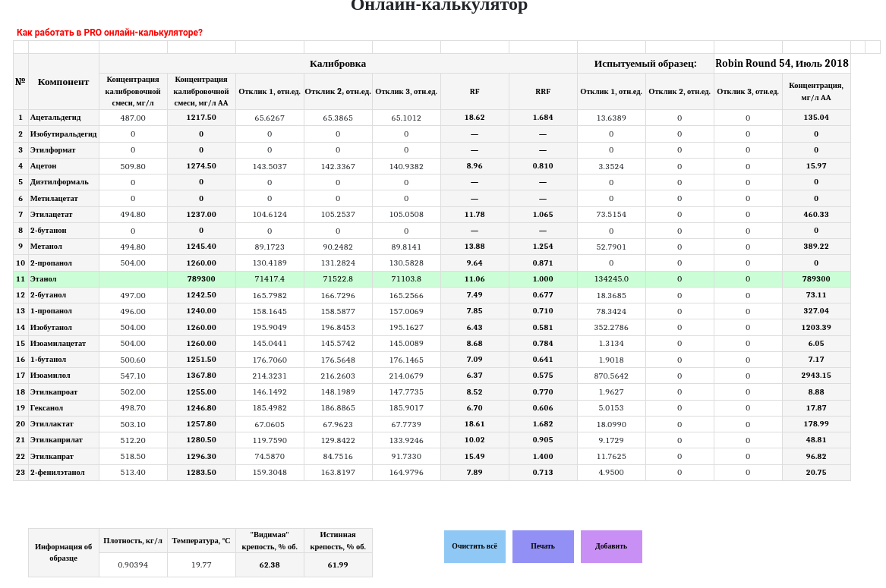Click the Этанол sample response 134245.0

pyautogui.click(x=611, y=279)
